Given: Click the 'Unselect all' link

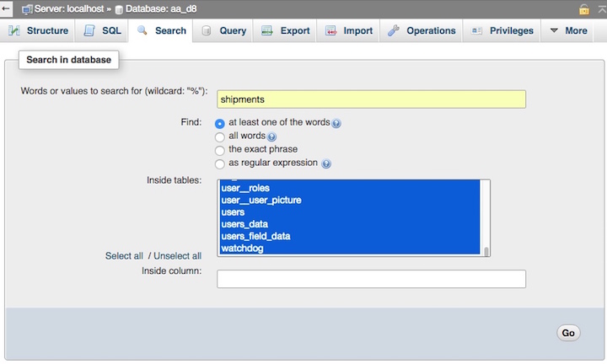Looking at the screenshot, I should (177, 256).
